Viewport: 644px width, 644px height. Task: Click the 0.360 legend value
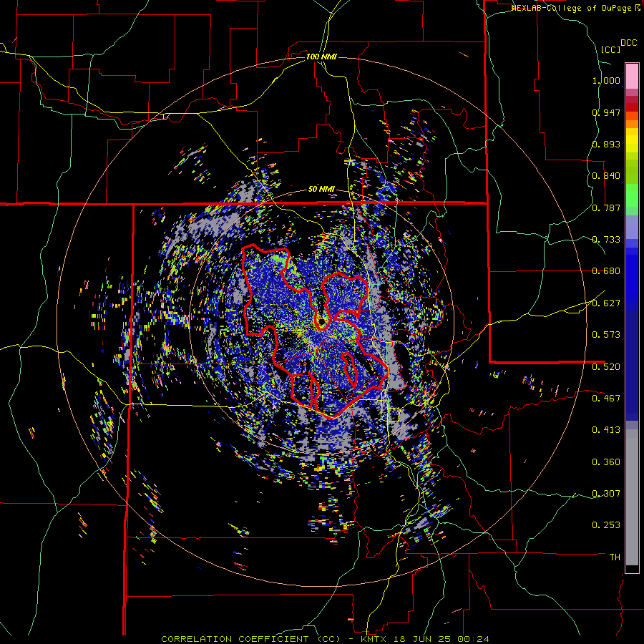pyautogui.click(x=606, y=462)
